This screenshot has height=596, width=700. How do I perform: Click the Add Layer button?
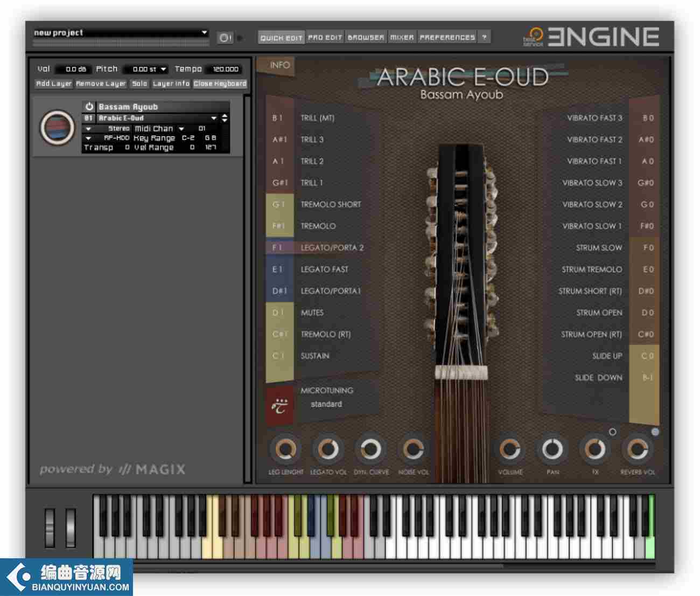click(54, 84)
